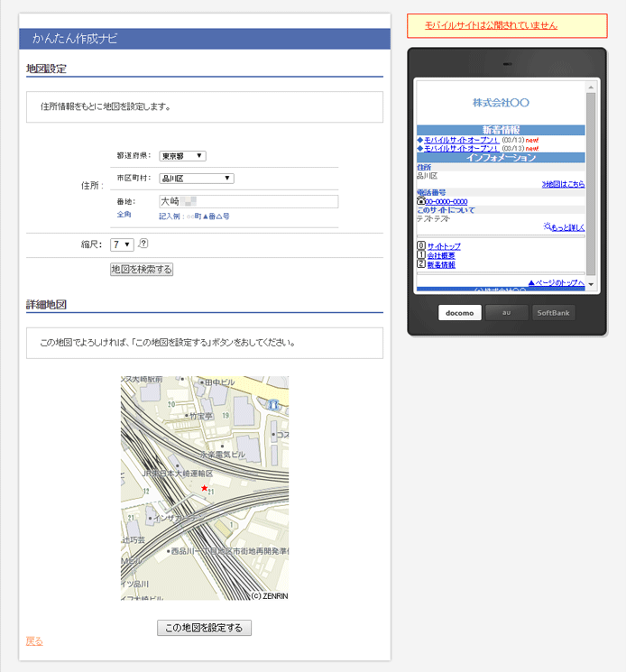Screen dimensions: 626x672
Task: Click the 戻る back link
Action: [x=34, y=641]
